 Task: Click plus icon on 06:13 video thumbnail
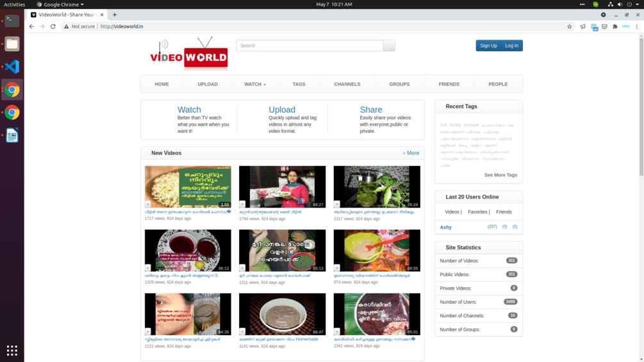(x=148, y=268)
